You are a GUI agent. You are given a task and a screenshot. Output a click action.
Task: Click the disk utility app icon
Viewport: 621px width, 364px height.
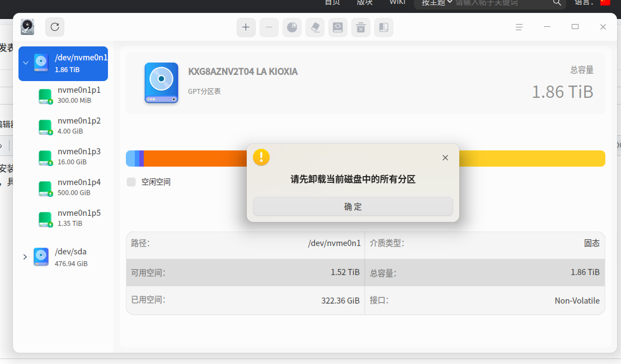[27, 27]
